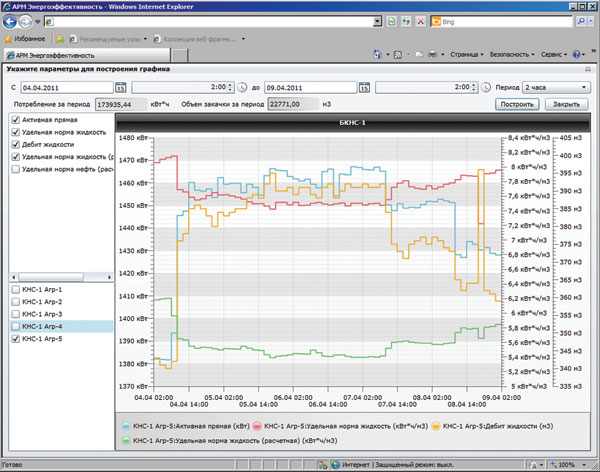Click the Потребление за период value field

pyautogui.click(x=121, y=104)
